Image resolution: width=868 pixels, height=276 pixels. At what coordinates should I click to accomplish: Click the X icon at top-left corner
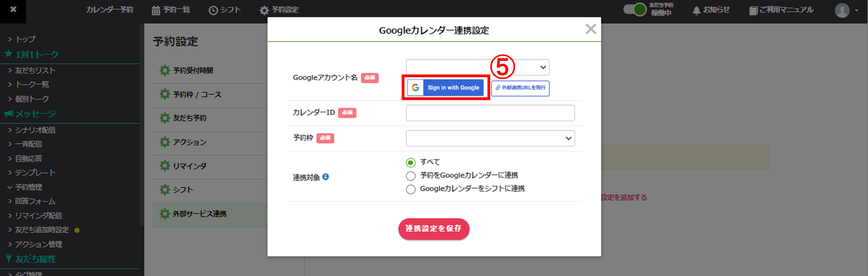click(13, 9)
